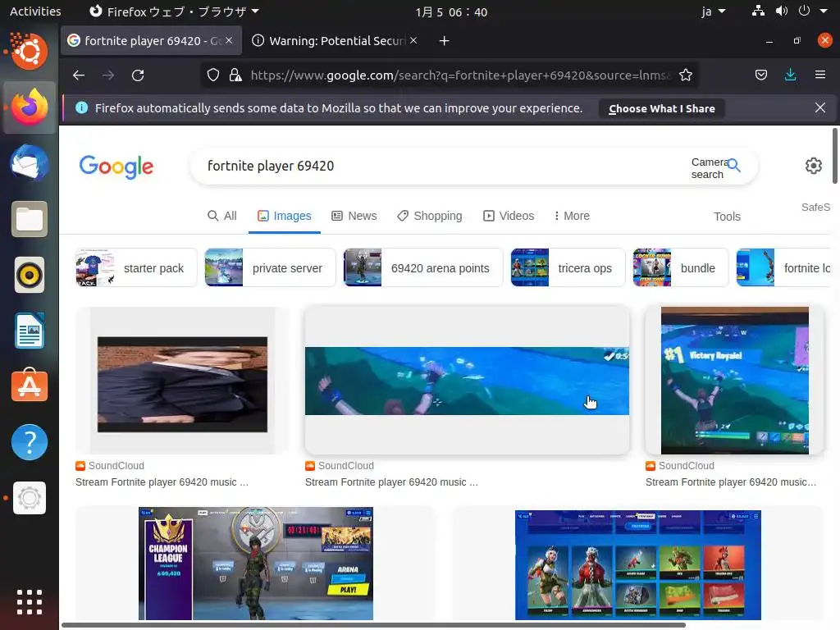The image size is (840, 630).
Task: Open the Victory Royale image result
Action: click(x=734, y=381)
